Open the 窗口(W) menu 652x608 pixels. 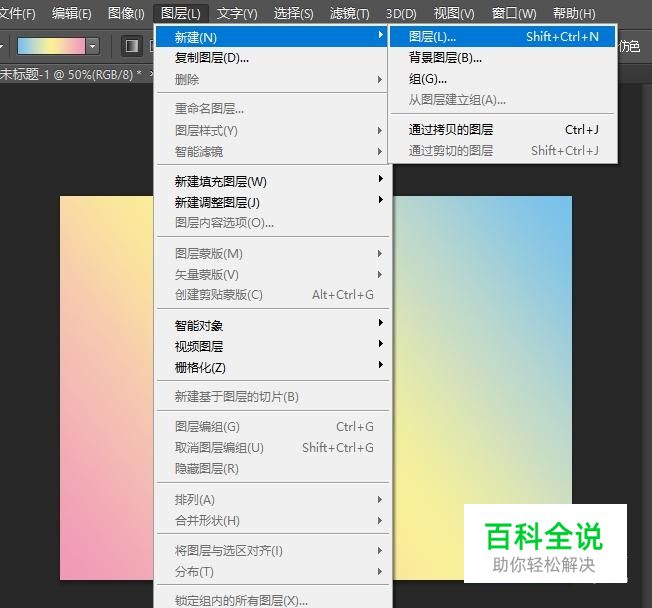[x=514, y=14]
